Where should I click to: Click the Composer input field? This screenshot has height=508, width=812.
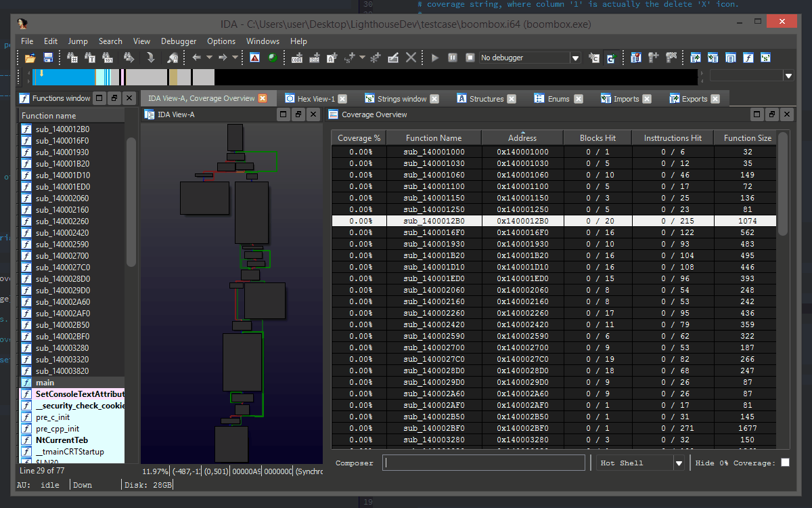pos(484,463)
